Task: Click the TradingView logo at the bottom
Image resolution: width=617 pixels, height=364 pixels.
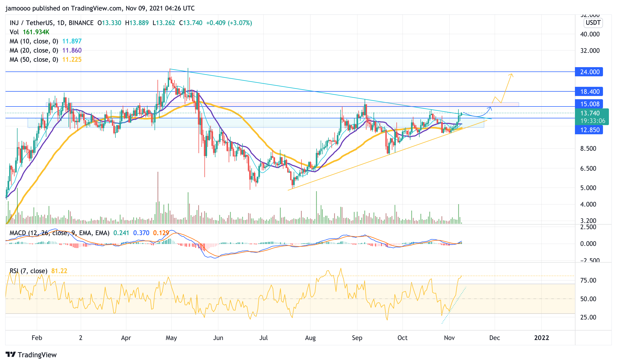Action: 31,355
